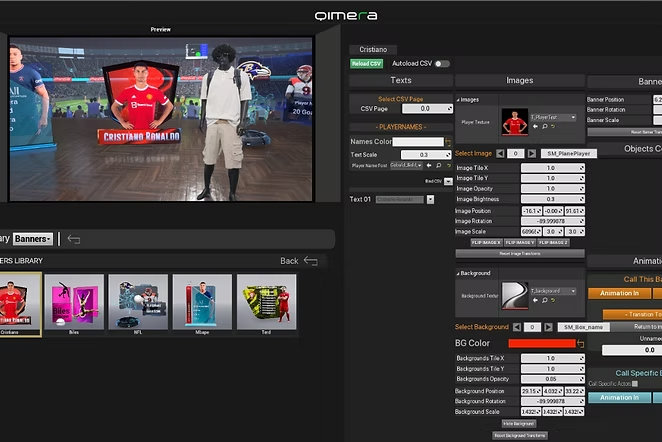Click the Reset Background Transforms button
The height and width of the screenshot is (442, 662).
click(x=520, y=435)
